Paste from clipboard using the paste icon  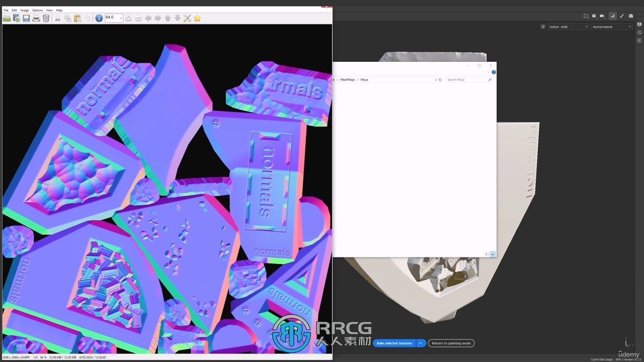(77, 18)
